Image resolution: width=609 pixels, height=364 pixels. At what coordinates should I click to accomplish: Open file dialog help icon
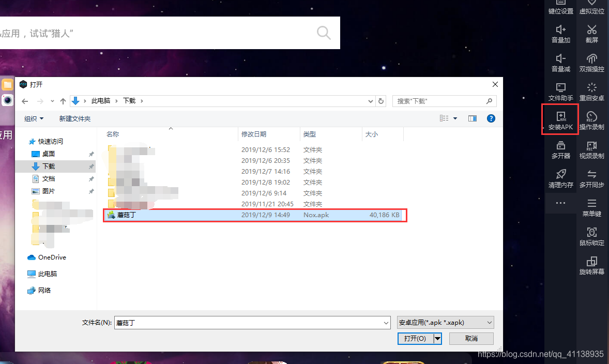[491, 118]
